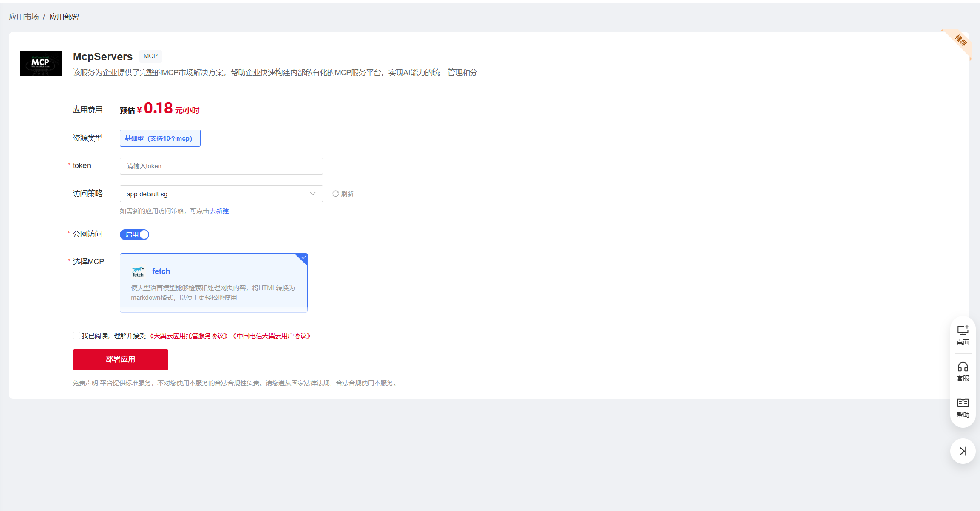The image size is (980, 511).
Task: Check the agreement acceptance checkbox
Action: click(x=76, y=336)
